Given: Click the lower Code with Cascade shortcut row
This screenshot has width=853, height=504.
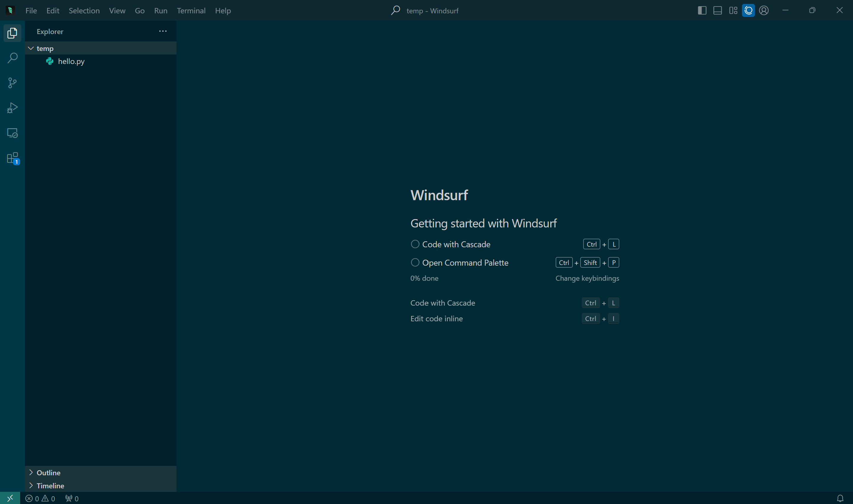Looking at the screenshot, I should (515, 303).
